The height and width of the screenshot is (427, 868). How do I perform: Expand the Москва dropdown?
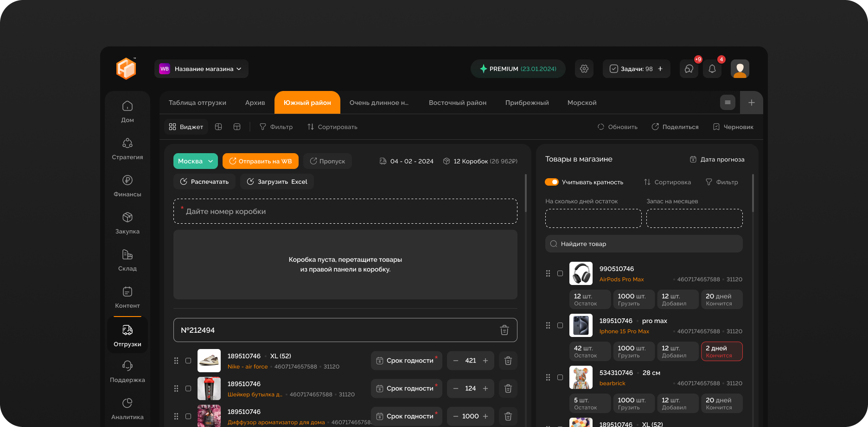pos(195,161)
